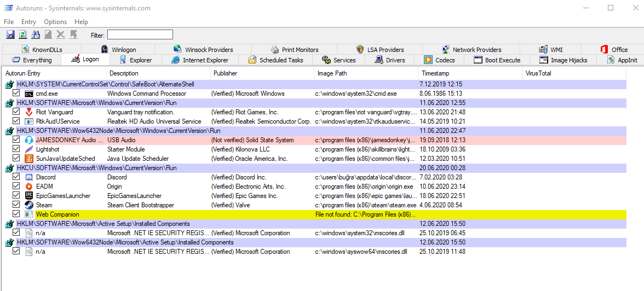Screen dimensions: 644x291
Task: Click the HKCU Run registry key icon
Action: tap(9, 168)
